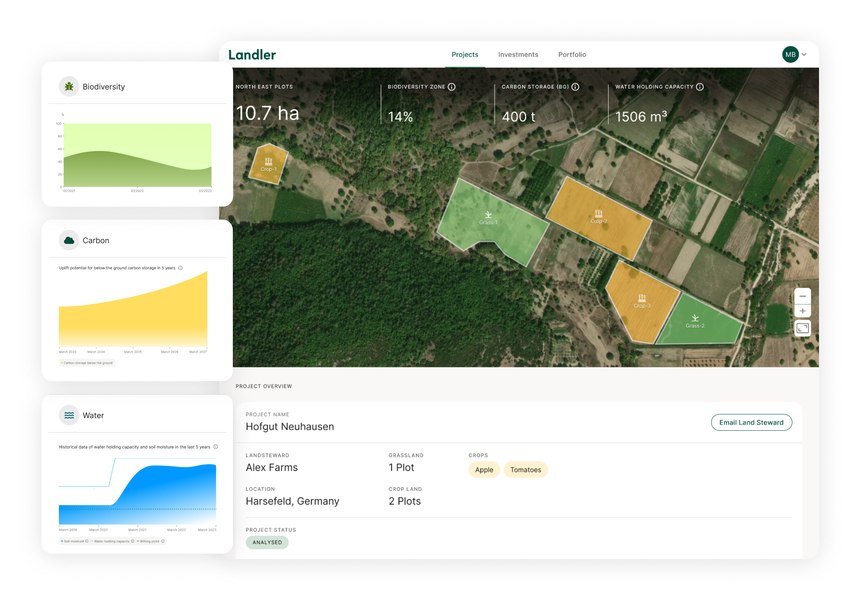The height and width of the screenshot is (616, 861).
Task: Toggle the Water holding capacity legend item
Action: [111, 541]
